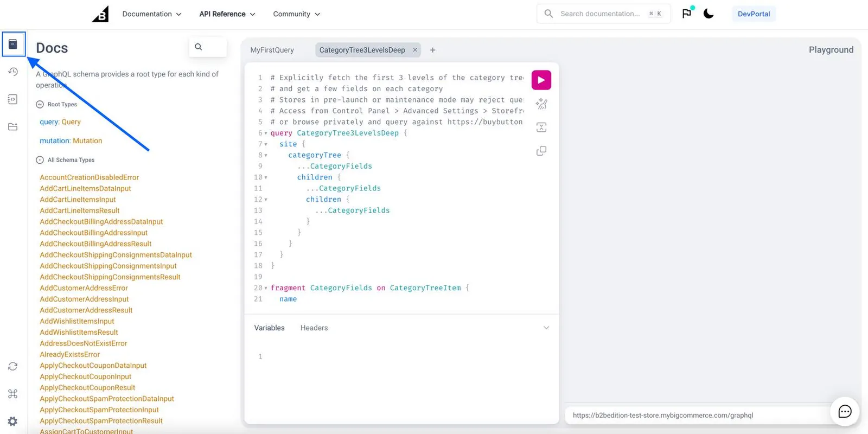Click the prettify query icon

[x=541, y=104]
